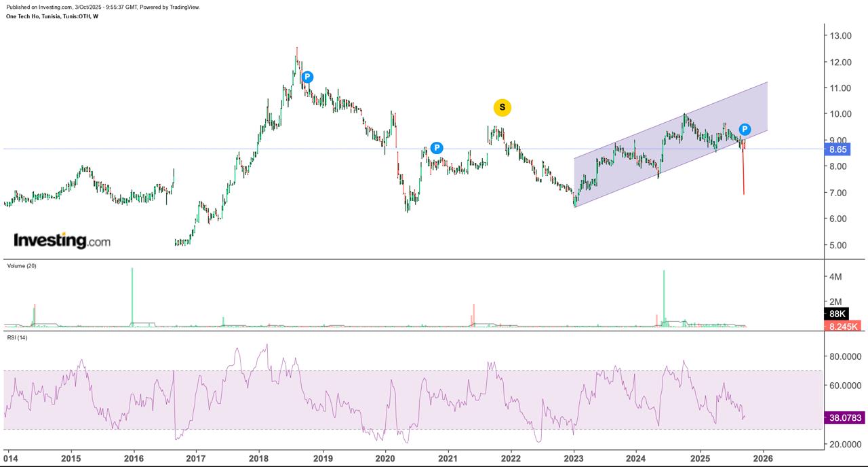Click the P marker near the 2018 peak
868x467 pixels.
coord(307,77)
